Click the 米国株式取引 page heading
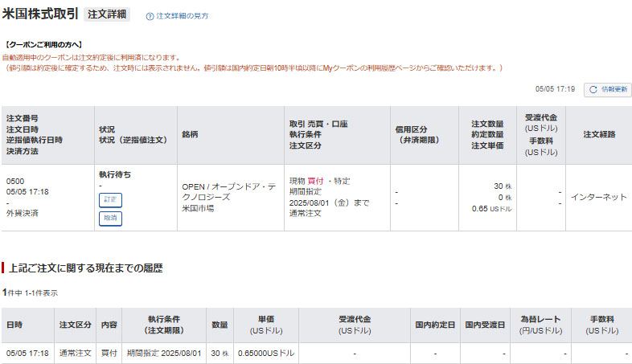Image resolution: width=632 pixels, height=364 pixels. pos(41,14)
